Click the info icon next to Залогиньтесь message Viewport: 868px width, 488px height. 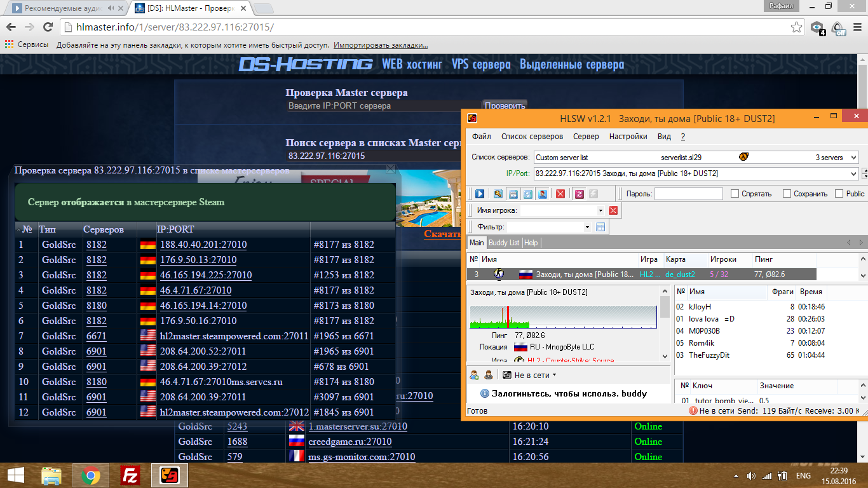coord(485,393)
